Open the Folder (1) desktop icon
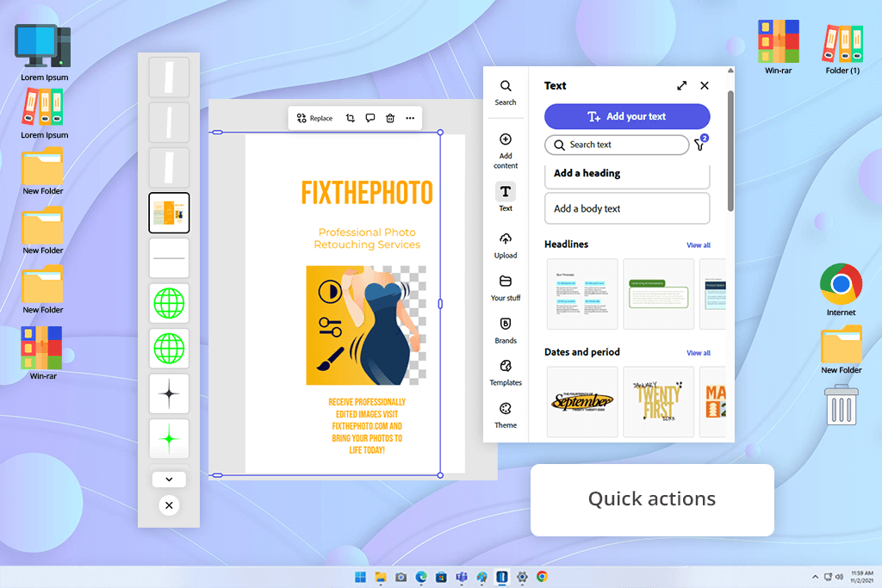 pos(842,47)
